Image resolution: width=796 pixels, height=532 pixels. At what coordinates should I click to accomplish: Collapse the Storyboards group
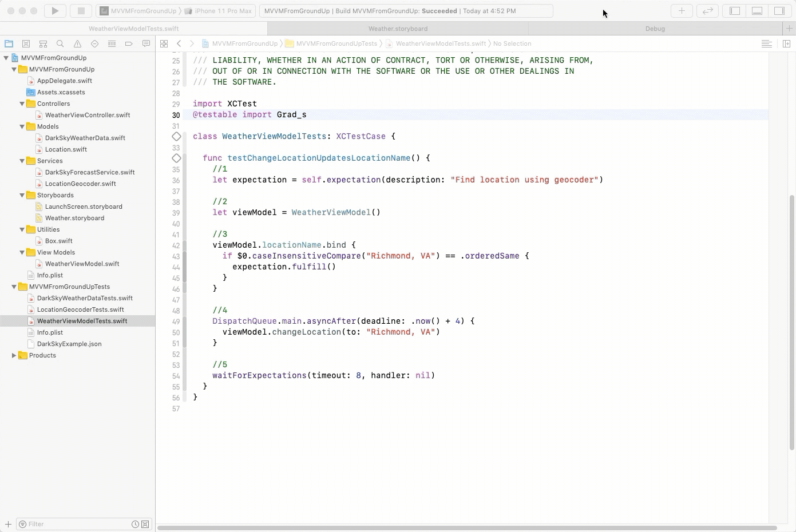tap(22, 195)
